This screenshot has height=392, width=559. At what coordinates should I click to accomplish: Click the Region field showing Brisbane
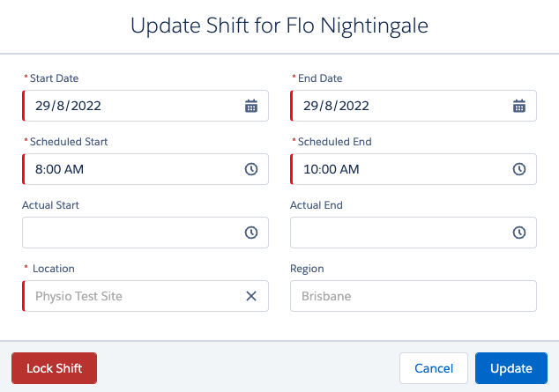pos(414,296)
